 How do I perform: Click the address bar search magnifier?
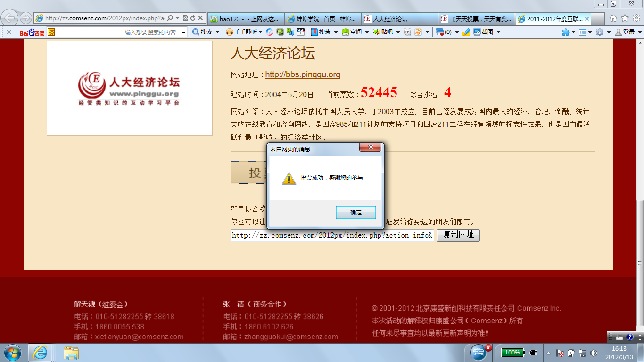click(170, 18)
